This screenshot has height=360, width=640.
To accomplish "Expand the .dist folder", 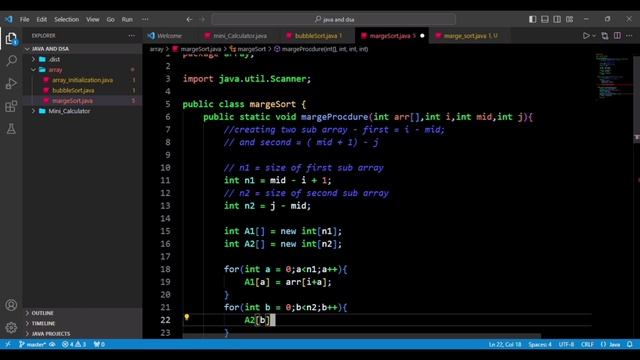I will 82,59.
